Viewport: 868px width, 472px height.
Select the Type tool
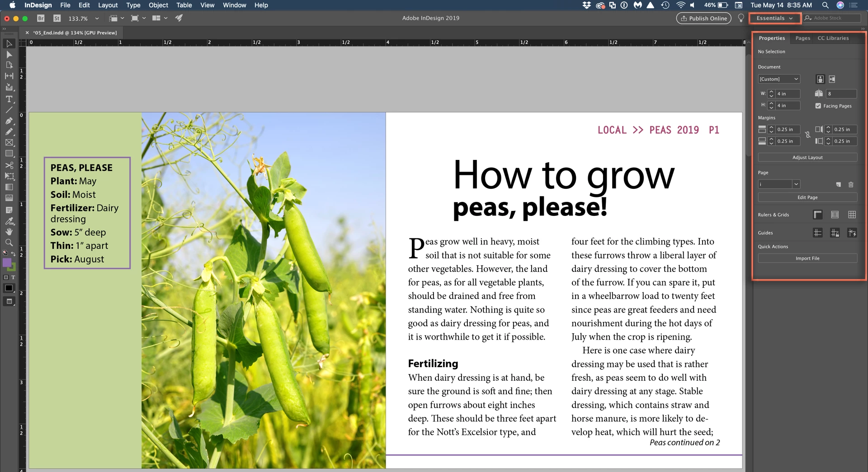coord(9,99)
